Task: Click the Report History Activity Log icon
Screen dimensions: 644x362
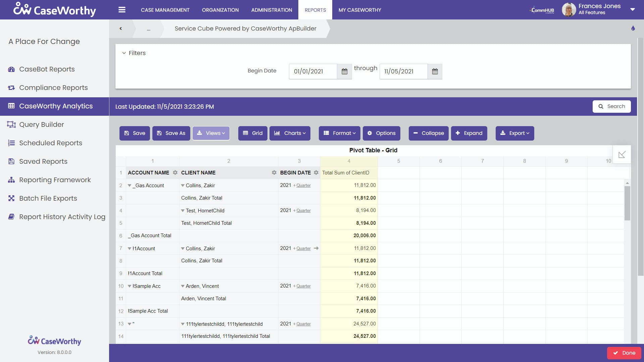Action: (x=11, y=217)
